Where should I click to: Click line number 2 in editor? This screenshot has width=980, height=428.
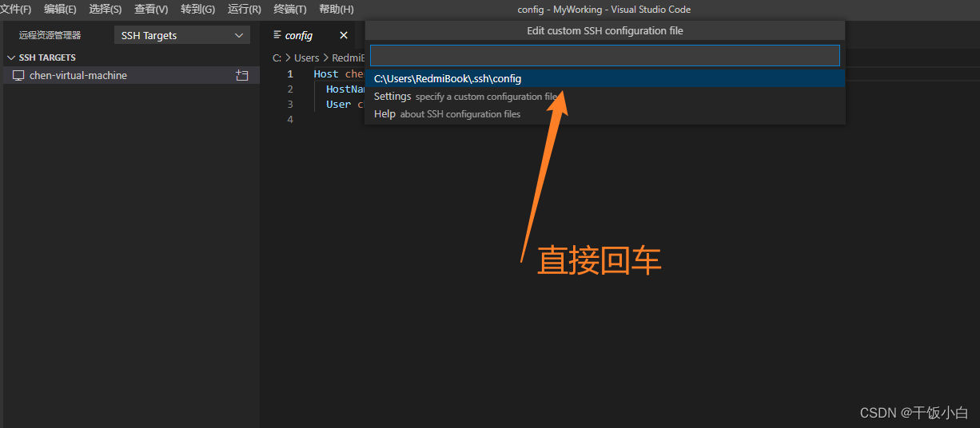(290, 89)
